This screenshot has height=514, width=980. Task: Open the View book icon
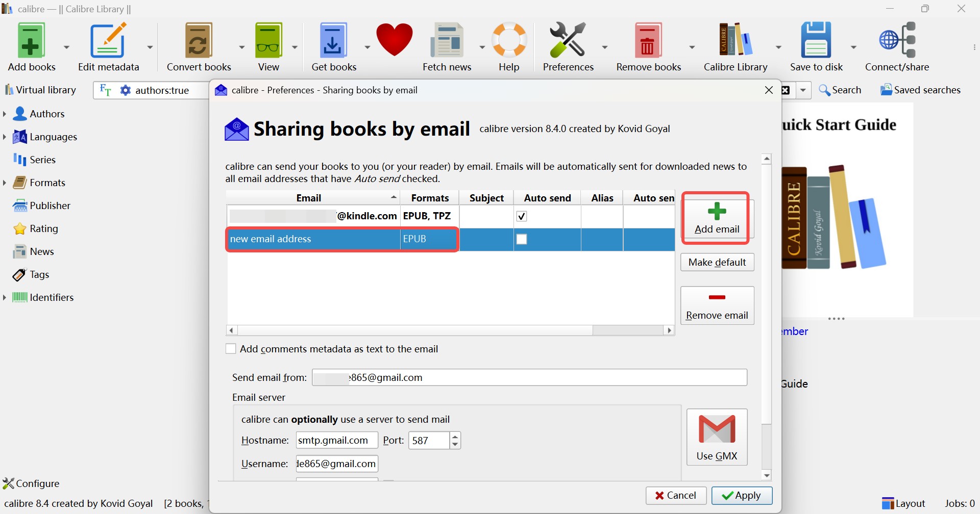point(269,46)
